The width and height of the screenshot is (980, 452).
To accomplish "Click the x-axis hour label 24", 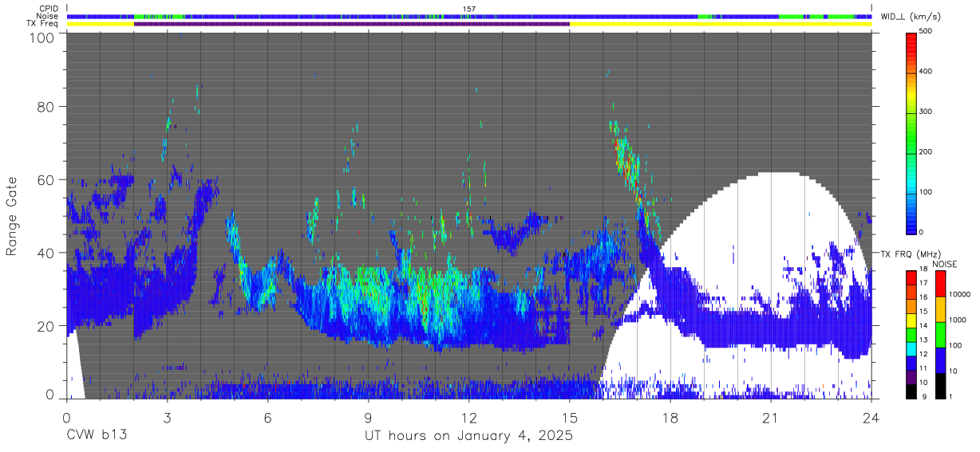I will coord(871,417).
